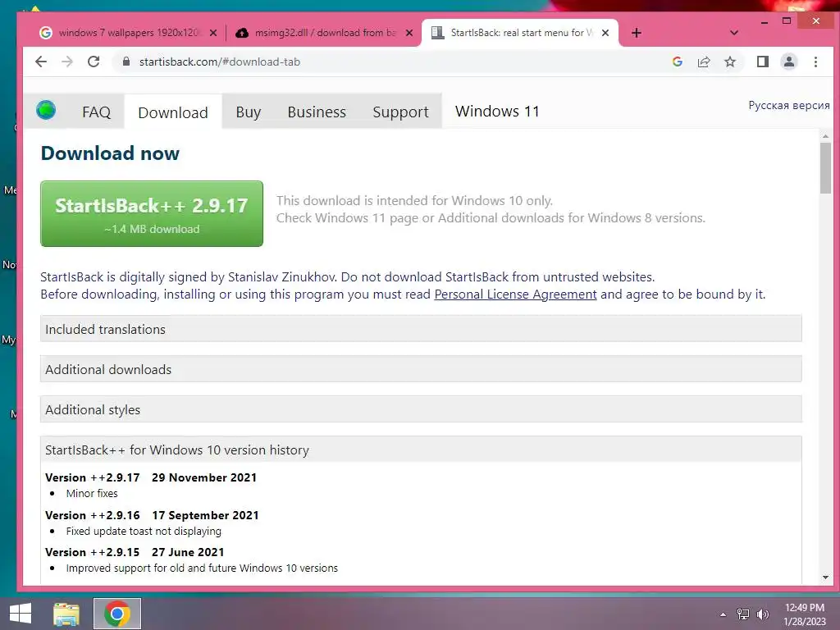Expand the Included translations section

421,329
